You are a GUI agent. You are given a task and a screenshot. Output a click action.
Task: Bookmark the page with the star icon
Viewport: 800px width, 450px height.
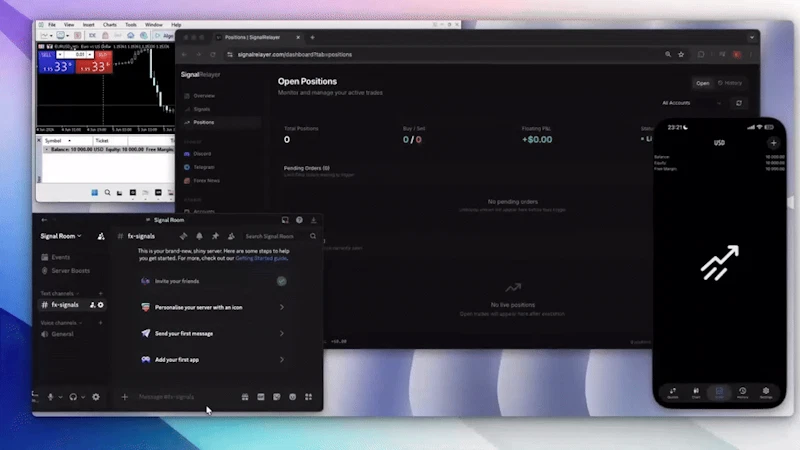681,55
